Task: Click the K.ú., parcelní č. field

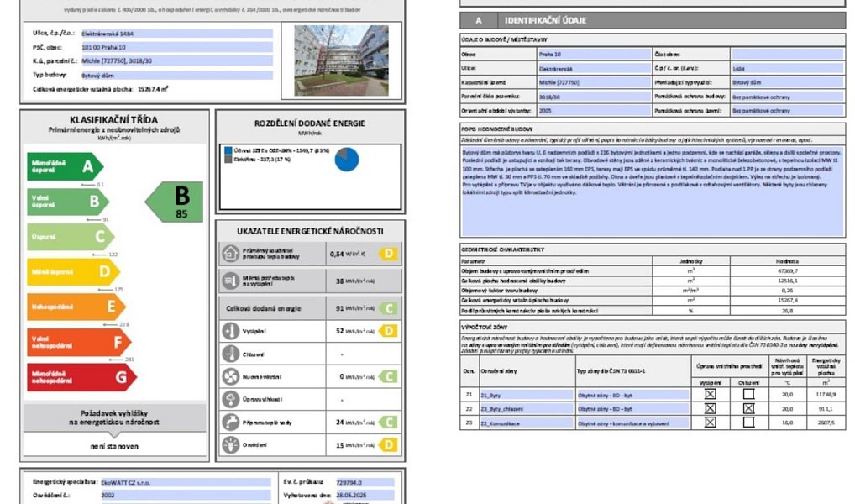Action: [177, 61]
